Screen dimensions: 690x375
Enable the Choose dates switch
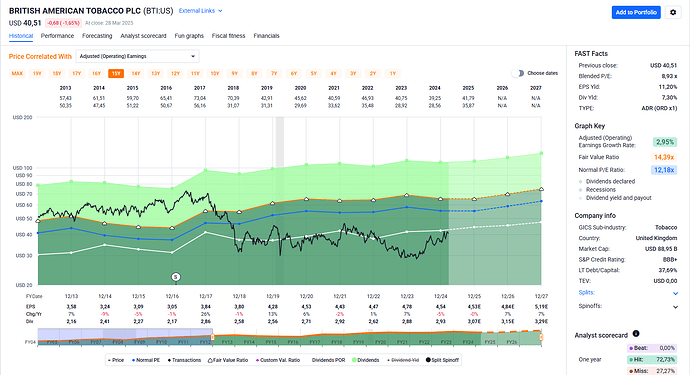(x=518, y=73)
